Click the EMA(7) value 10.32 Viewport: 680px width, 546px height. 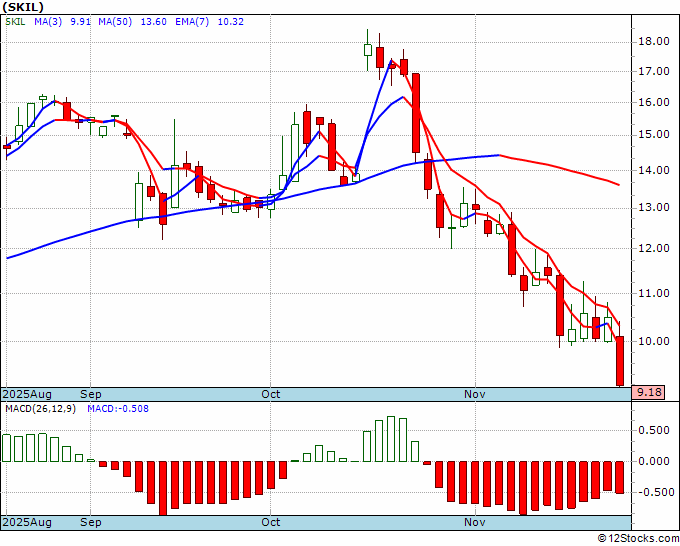pos(231,22)
